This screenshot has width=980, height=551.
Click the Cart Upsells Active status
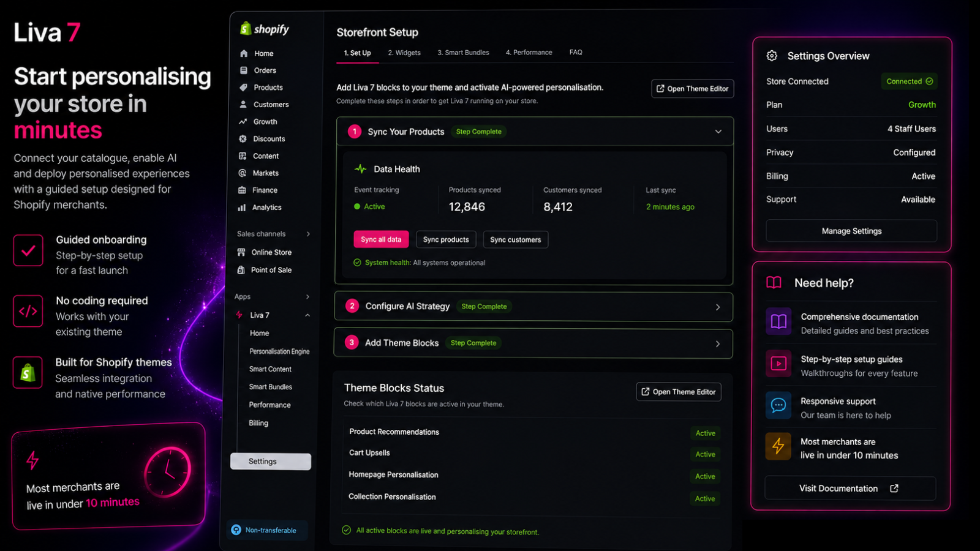point(706,454)
